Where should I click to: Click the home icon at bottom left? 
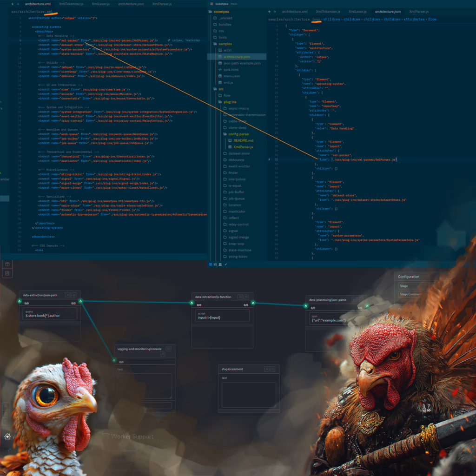click(7, 436)
